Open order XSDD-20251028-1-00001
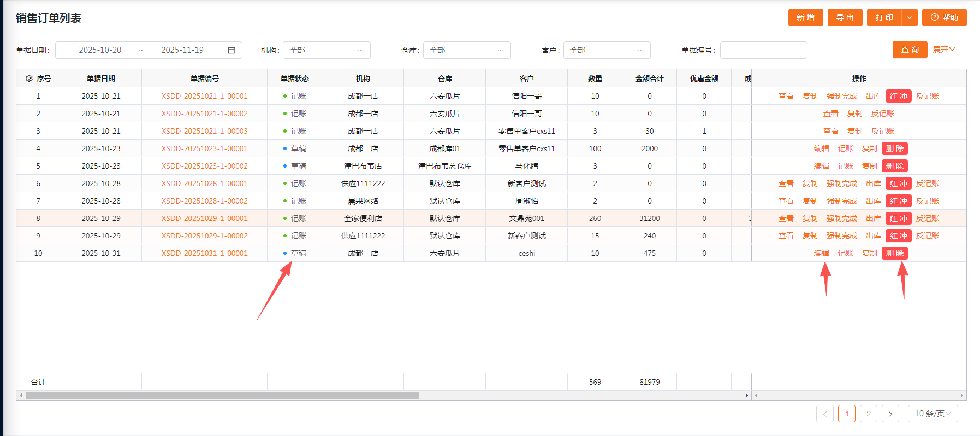 point(205,183)
